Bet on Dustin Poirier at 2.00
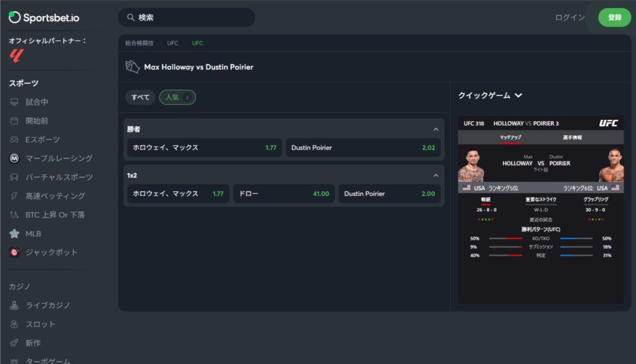 (x=389, y=194)
